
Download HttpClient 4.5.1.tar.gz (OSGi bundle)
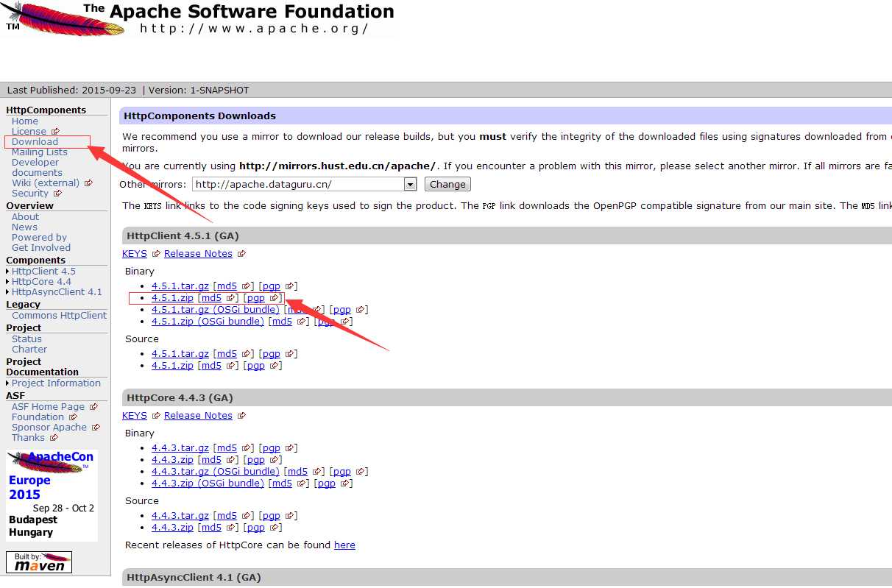(x=216, y=310)
